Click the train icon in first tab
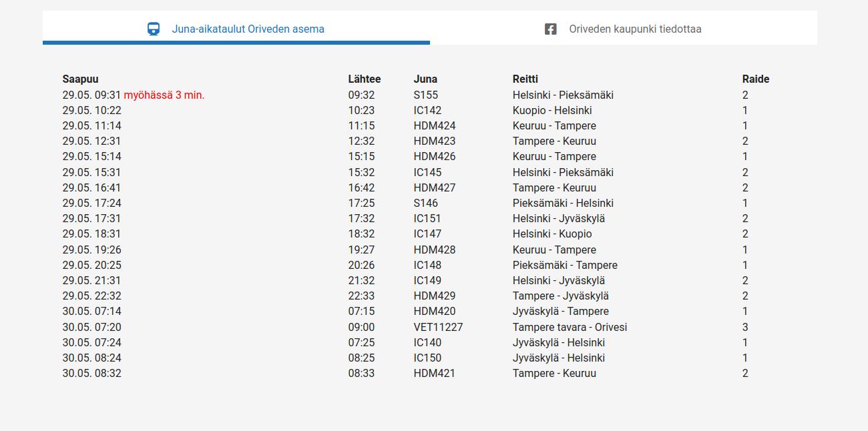This screenshot has height=431, width=868. tap(154, 29)
